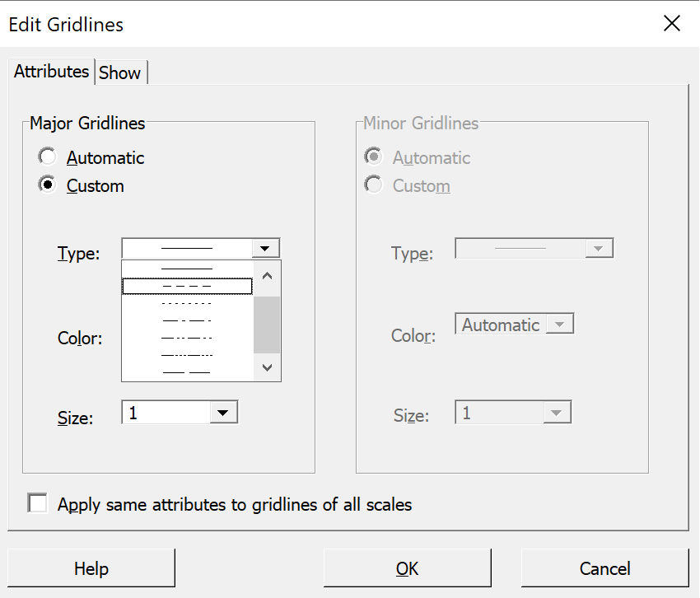Select the solid line type in list
This screenshot has height=598, width=700.
(x=187, y=269)
